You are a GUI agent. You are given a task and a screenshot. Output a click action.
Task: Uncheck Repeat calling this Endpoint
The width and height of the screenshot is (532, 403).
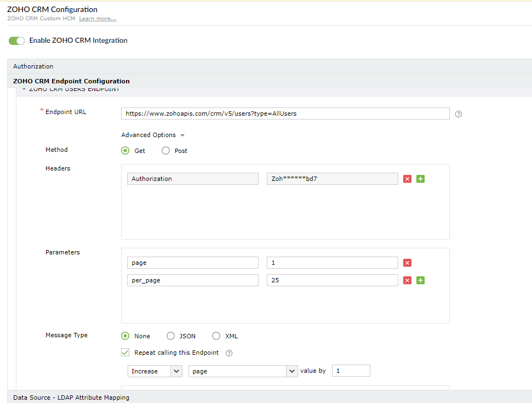coord(125,353)
